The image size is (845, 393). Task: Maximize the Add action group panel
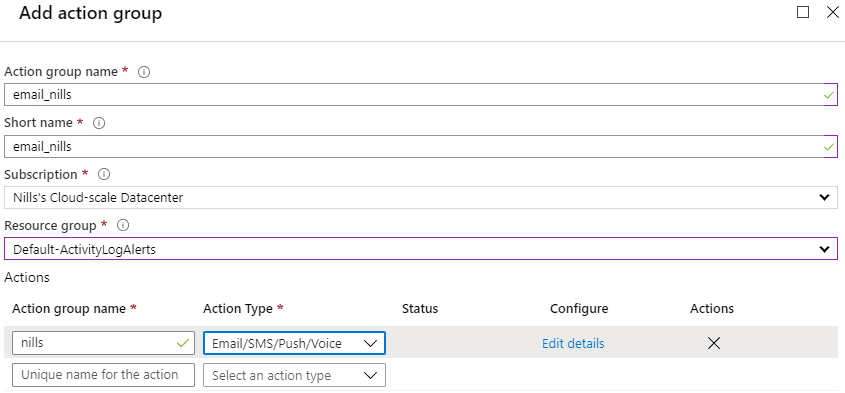point(803,12)
